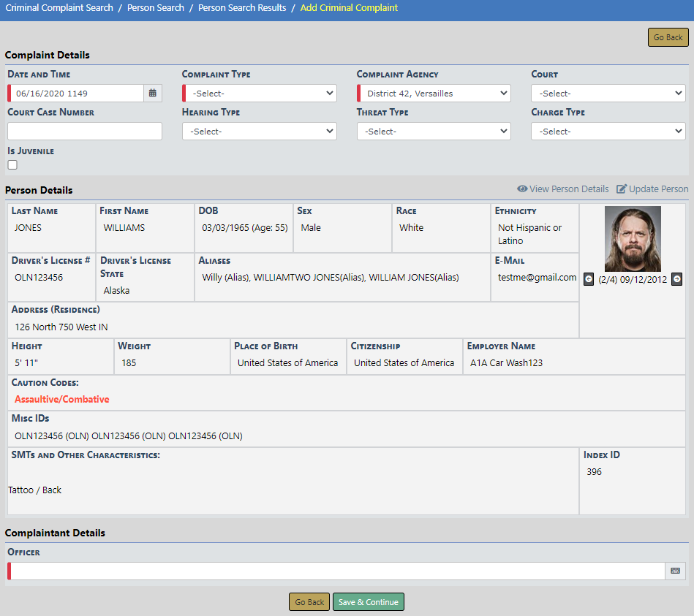Click keyboard icon in Officer field

(x=675, y=571)
